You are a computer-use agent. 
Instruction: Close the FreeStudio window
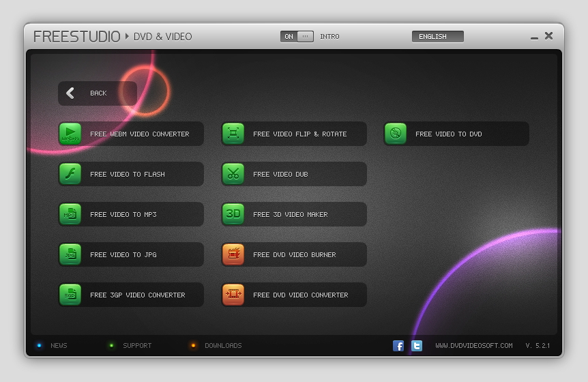point(548,35)
